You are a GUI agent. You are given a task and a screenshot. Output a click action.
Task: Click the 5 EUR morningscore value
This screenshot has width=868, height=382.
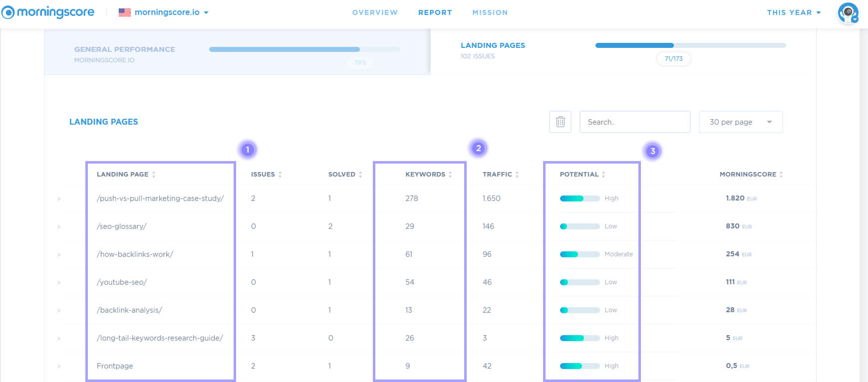(734, 338)
